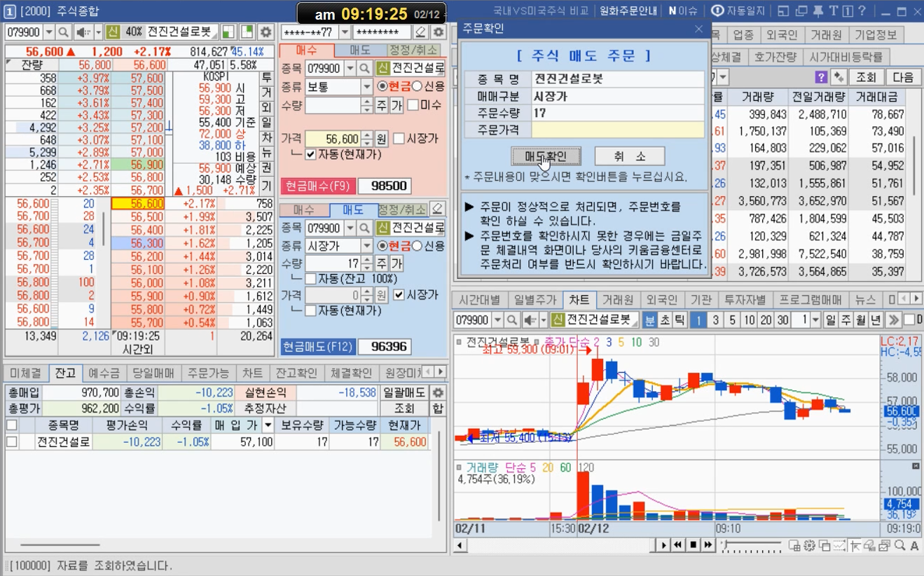Open buy form 종목 code dropdown
Screen dimensions: 924x576
[x=350, y=68]
